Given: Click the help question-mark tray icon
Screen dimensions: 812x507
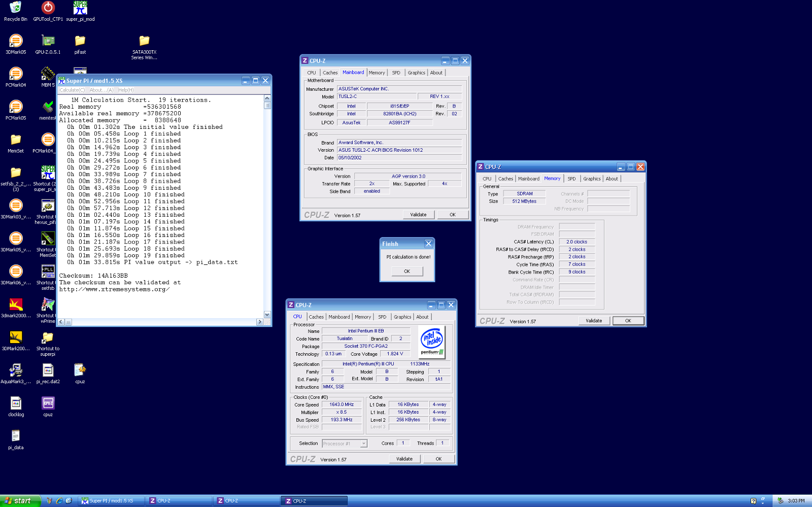Looking at the screenshot, I should click(x=753, y=501).
